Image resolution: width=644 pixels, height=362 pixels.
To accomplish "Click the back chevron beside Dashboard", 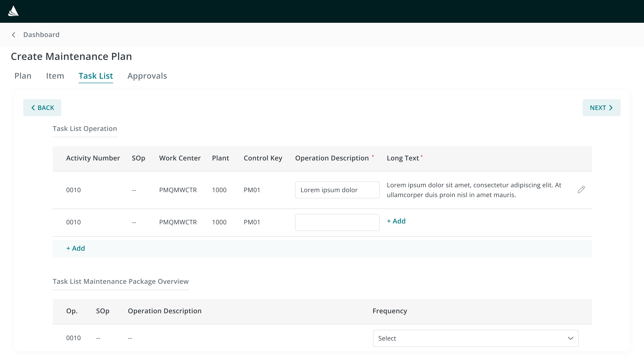I will [14, 35].
